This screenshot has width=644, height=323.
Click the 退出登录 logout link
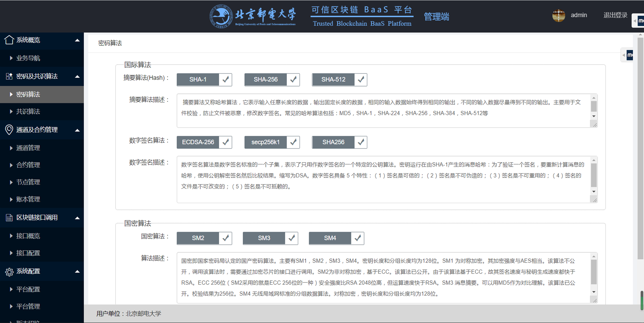(x=615, y=15)
